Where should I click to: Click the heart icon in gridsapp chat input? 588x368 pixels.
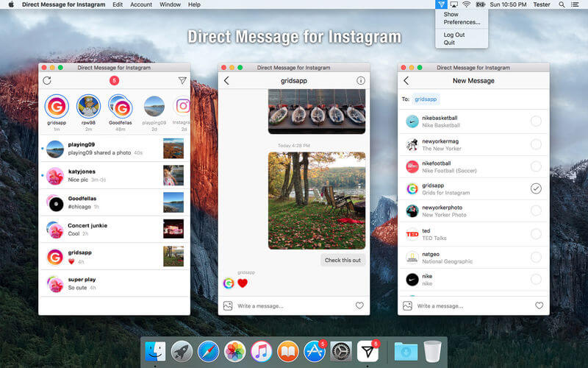pos(359,305)
